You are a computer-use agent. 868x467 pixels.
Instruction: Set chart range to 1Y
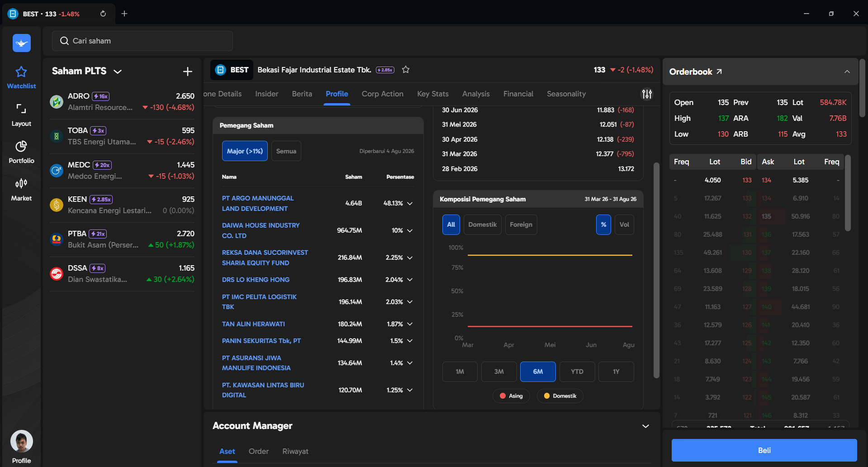coord(616,372)
